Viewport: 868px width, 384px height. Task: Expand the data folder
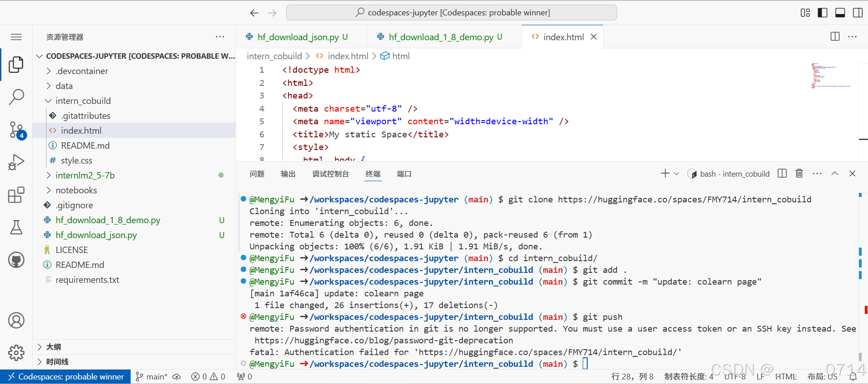point(134,86)
